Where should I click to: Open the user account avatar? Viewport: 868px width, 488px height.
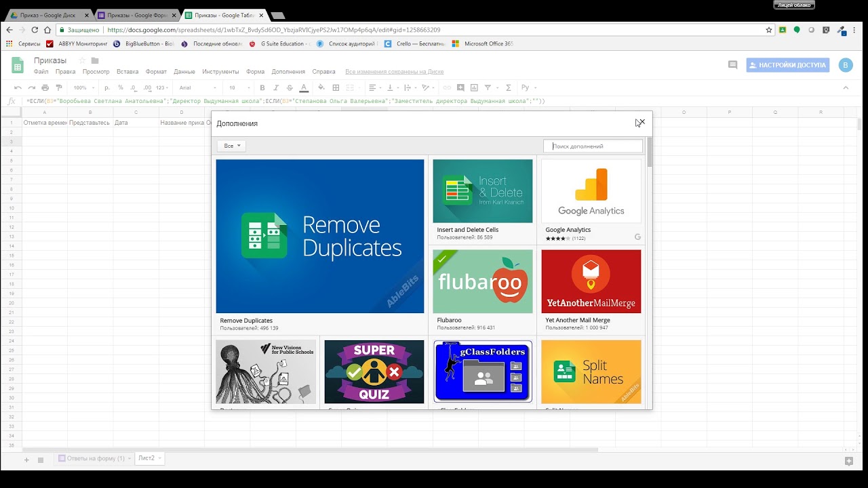click(845, 65)
